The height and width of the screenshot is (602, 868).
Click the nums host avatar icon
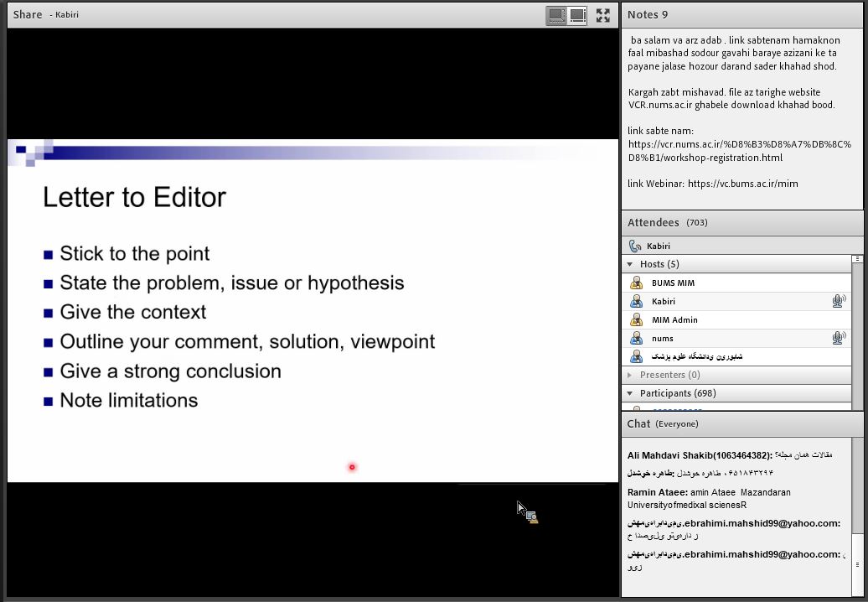637,339
